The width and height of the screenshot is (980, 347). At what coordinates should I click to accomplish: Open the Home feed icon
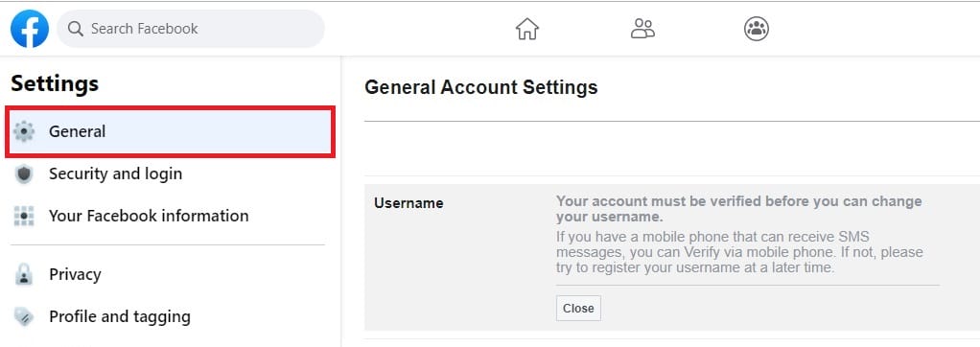(x=526, y=29)
